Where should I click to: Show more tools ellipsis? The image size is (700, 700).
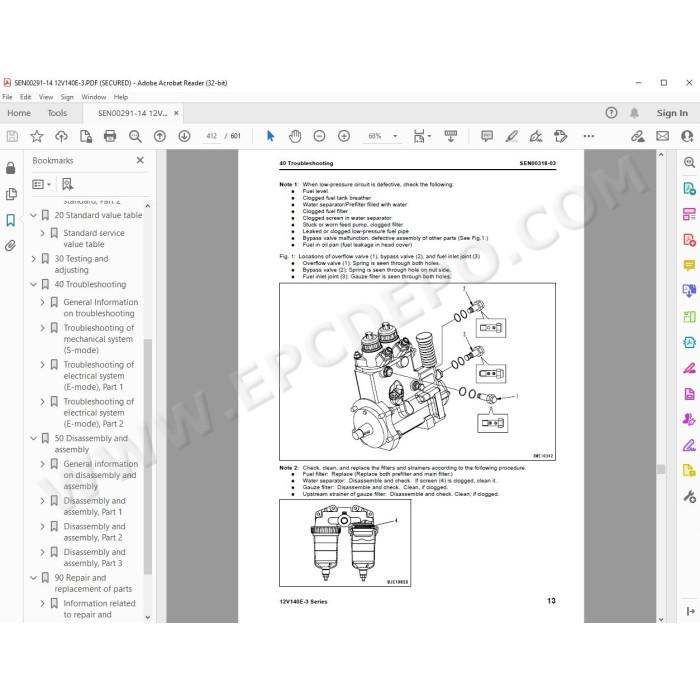(x=588, y=136)
